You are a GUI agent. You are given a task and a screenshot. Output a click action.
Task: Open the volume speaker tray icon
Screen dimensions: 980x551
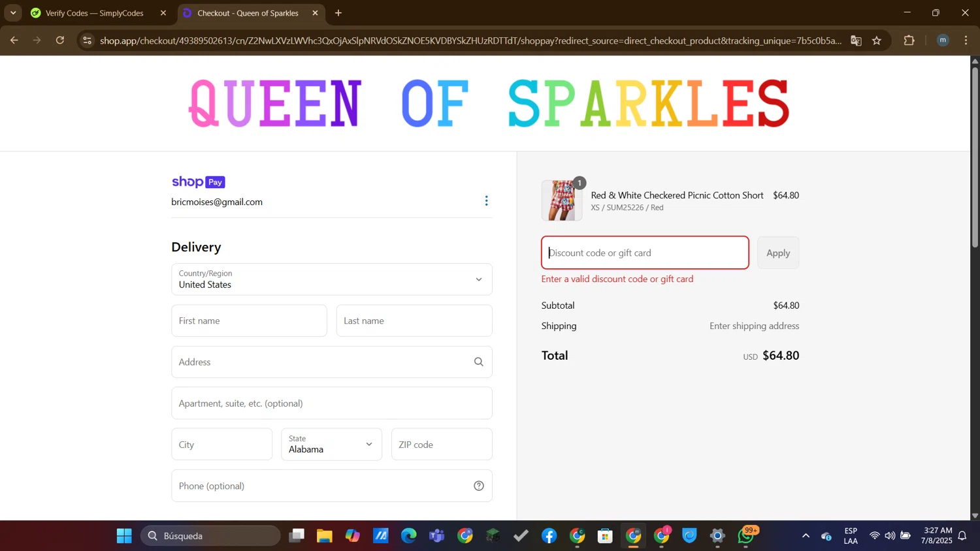point(890,536)
